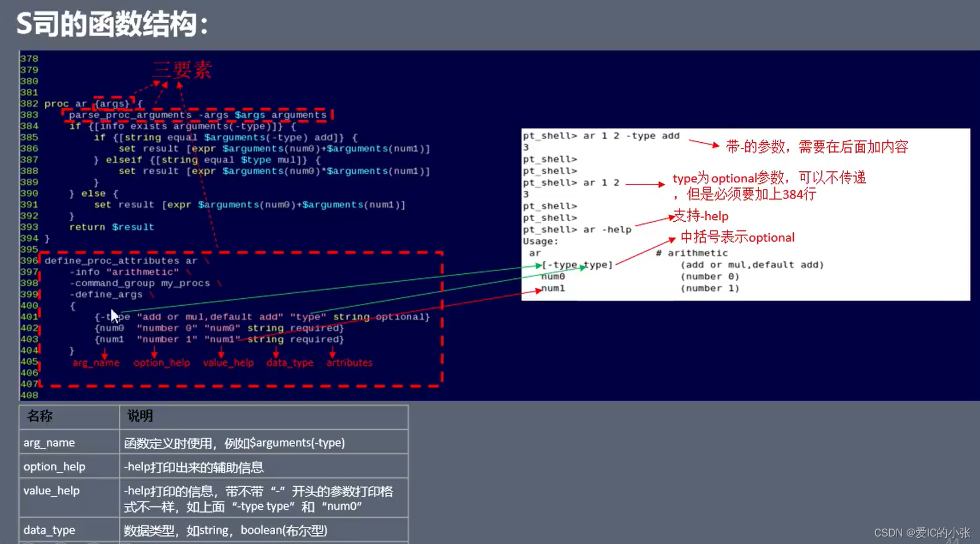Select code line 382 "proc ar {args} {"

tap(94, 103)
